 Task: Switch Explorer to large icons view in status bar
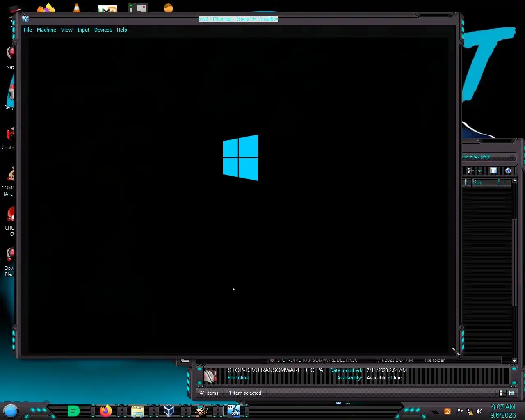click(x=512, y=393)
